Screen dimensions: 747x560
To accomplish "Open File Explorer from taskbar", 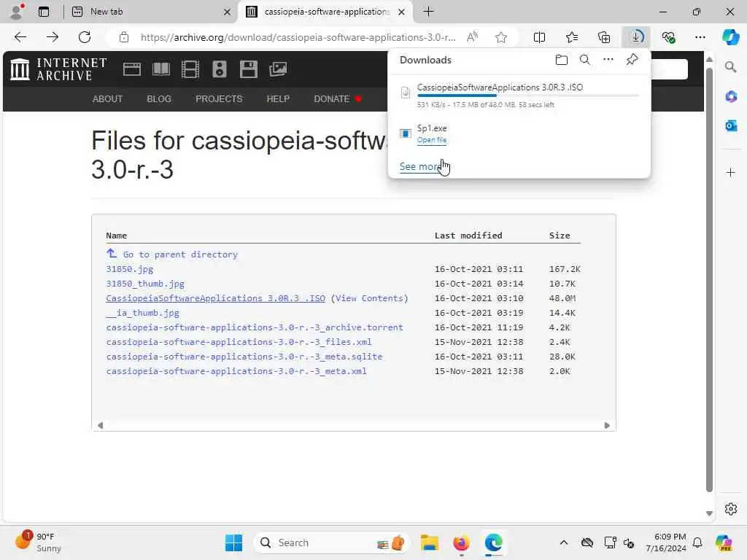I will [429, 542].
